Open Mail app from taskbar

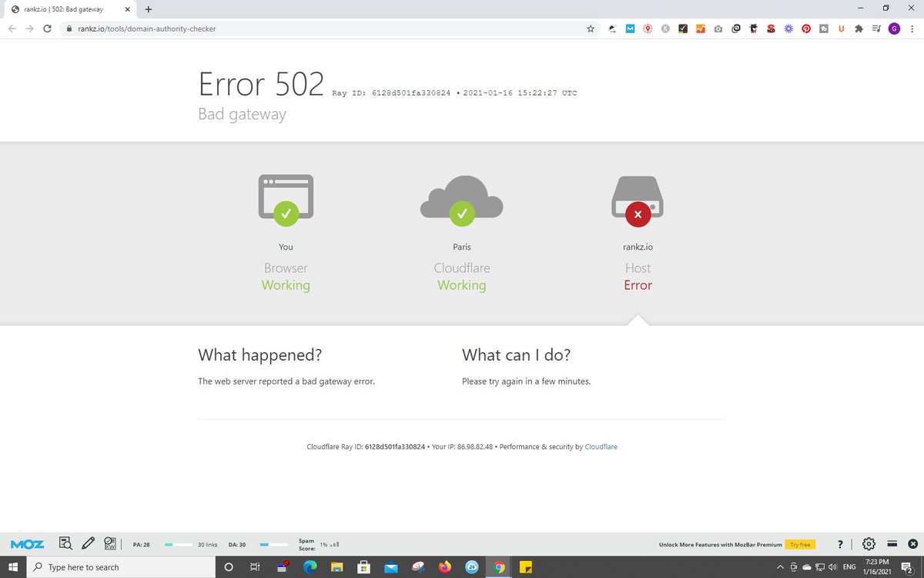(x=390, y=567)
